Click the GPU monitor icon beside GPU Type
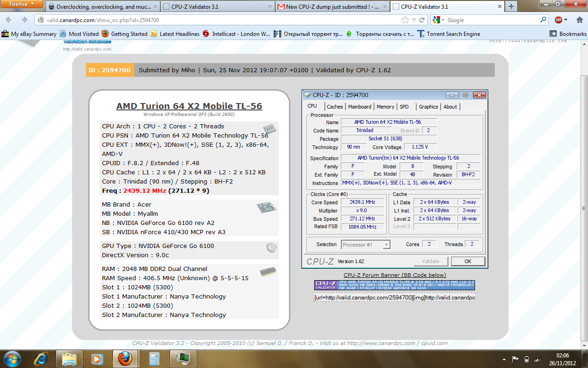Screen dimensions: 588x368 (x=271, y=248)
